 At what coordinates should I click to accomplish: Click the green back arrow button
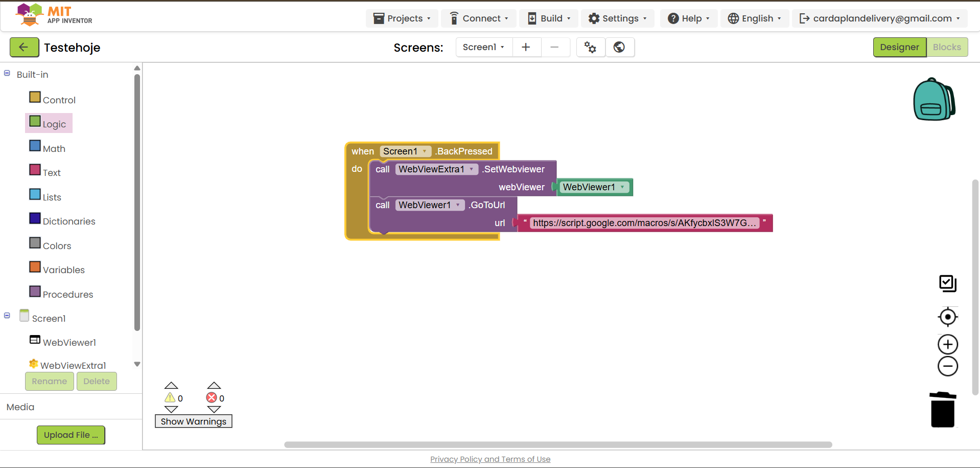(x=24, y=47)
